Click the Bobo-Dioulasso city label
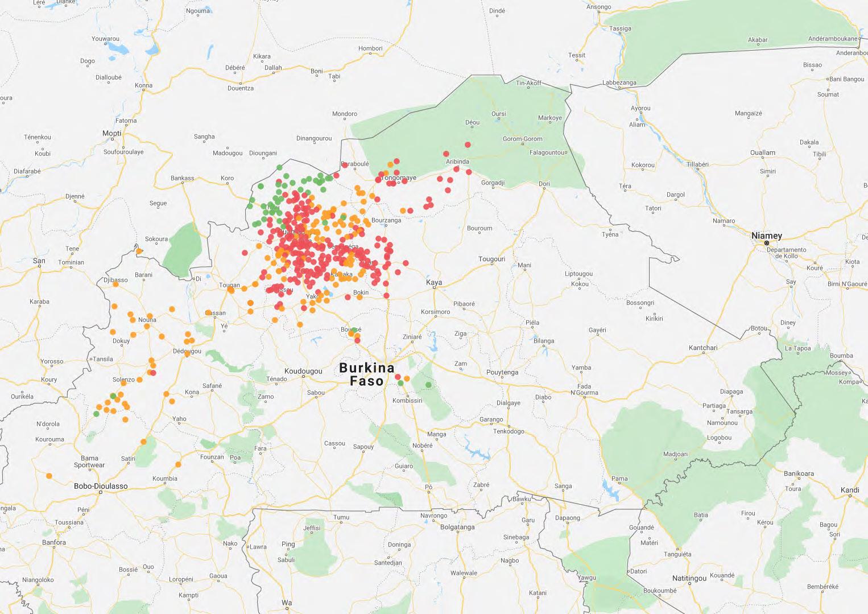This screenshot has width=868, height=614. pyautogui.click(x=101, y=486)
